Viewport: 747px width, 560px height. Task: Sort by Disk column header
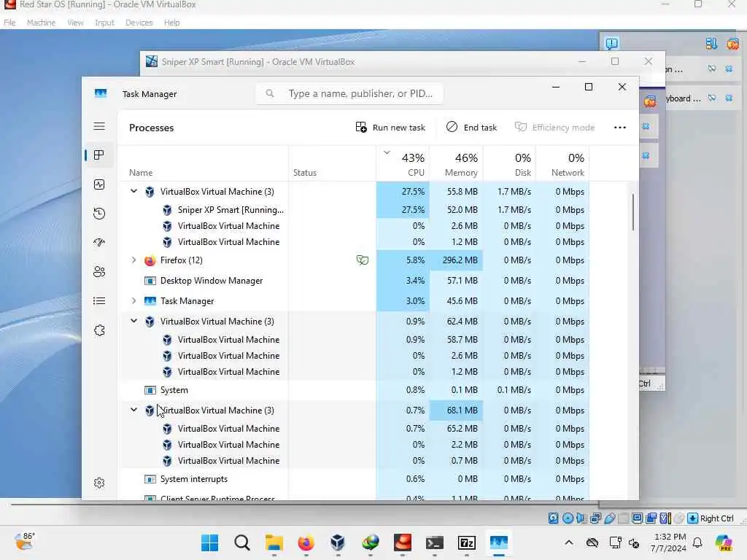(510, 164)
